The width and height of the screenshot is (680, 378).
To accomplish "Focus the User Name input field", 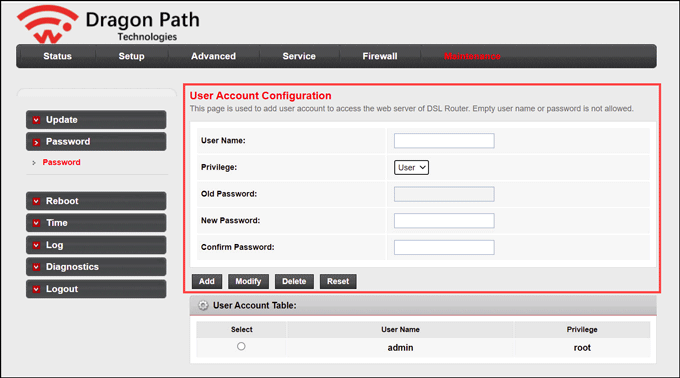I will tap(444, 141).
